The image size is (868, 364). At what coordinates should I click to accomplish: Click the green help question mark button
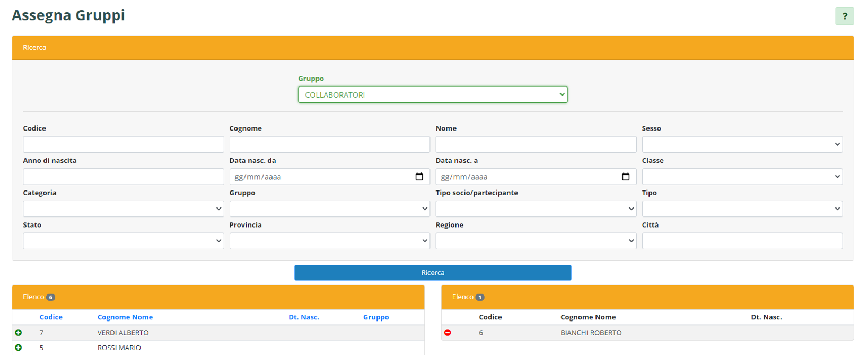pos(844,16)
